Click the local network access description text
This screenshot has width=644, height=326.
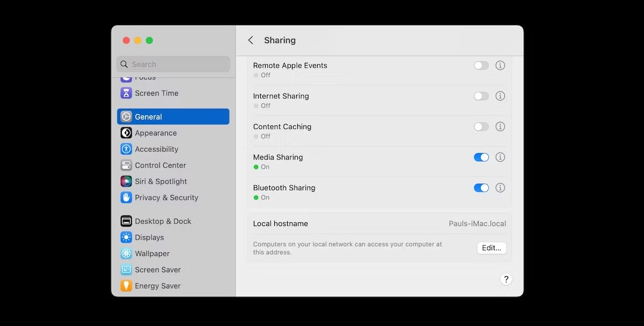click(x=348, y=248)
